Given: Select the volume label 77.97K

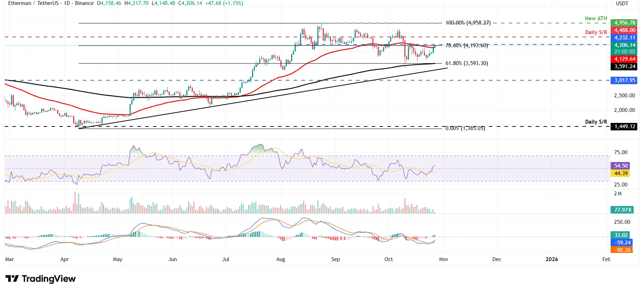Looking at the screenshot, I should point(623,210).
